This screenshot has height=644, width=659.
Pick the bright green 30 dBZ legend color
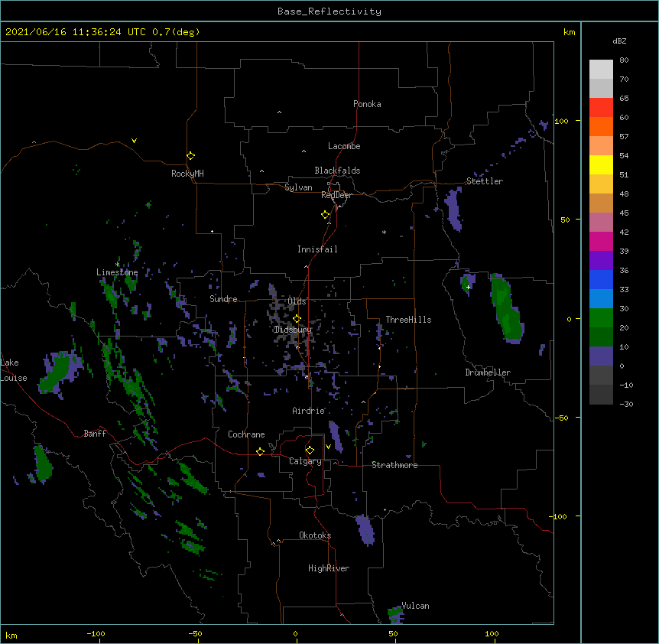click(x=601, y=318)
